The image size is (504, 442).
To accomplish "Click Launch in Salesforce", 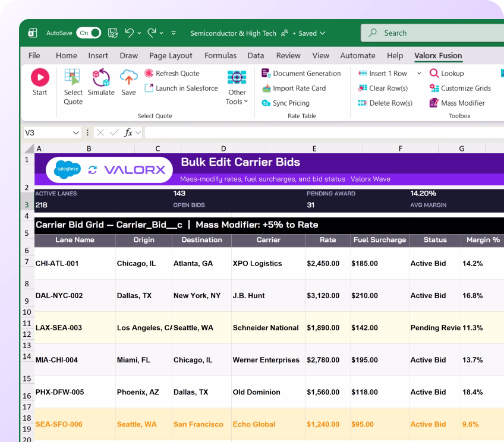I will [181, 88].
